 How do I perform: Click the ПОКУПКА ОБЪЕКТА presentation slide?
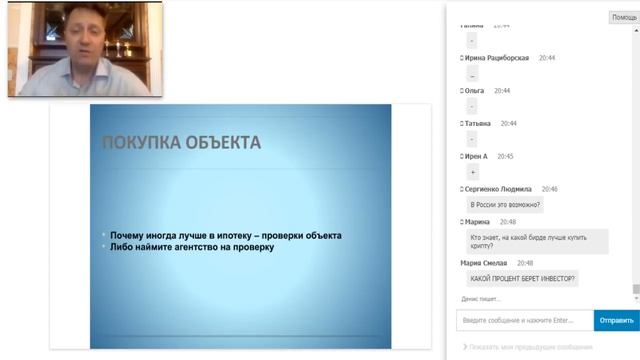click(240, 227)
